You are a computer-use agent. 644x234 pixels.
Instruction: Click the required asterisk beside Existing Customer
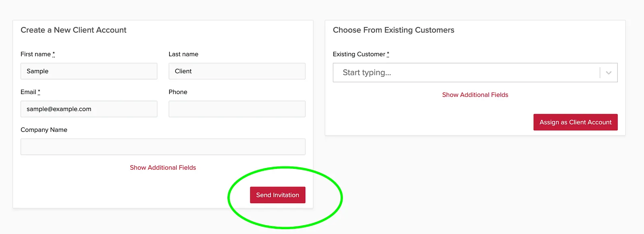click(x=388, y=54)
